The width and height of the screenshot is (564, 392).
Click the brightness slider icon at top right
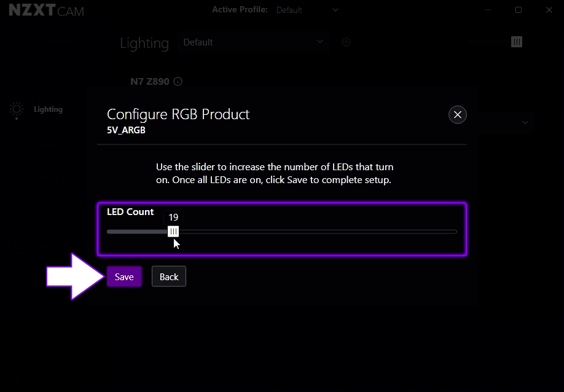[517, 42]
